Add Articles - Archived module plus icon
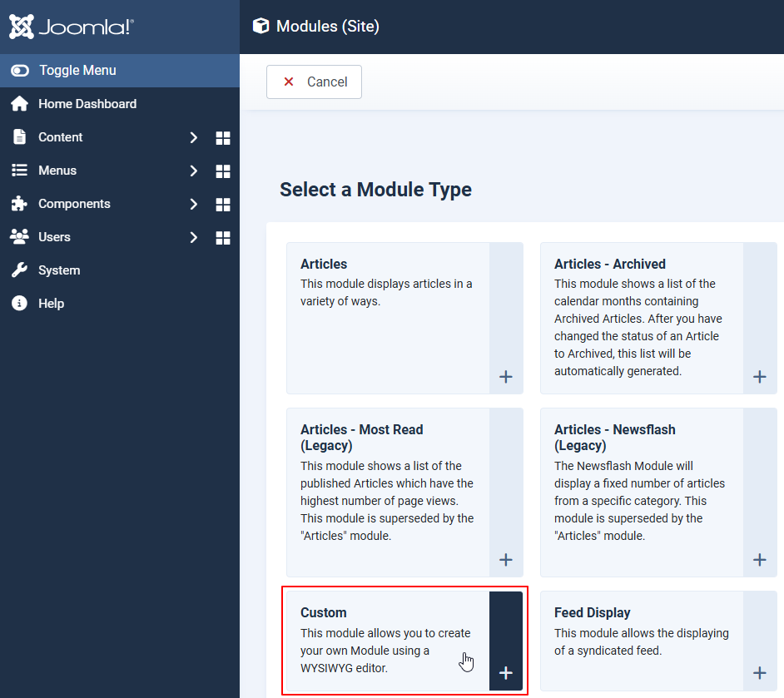Image resolution: width=784 pixels, height=698 pixels. coord(759,377)
